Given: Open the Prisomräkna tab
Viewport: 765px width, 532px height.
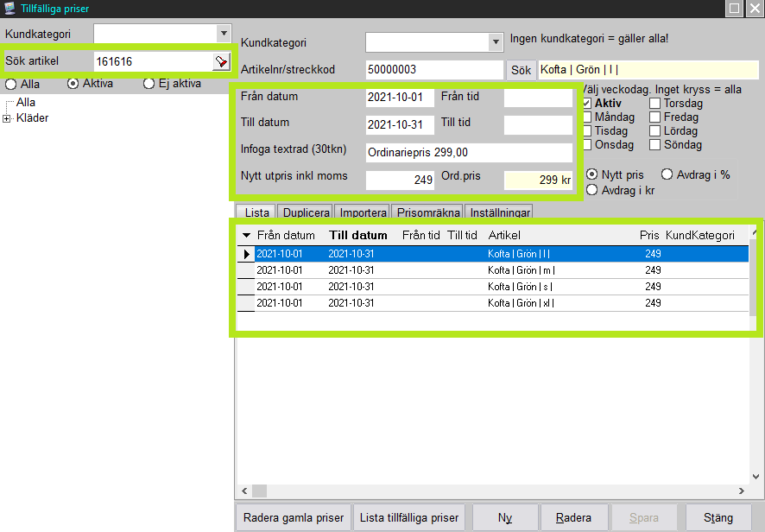Looking at the screenshot, I should point(427,212).
